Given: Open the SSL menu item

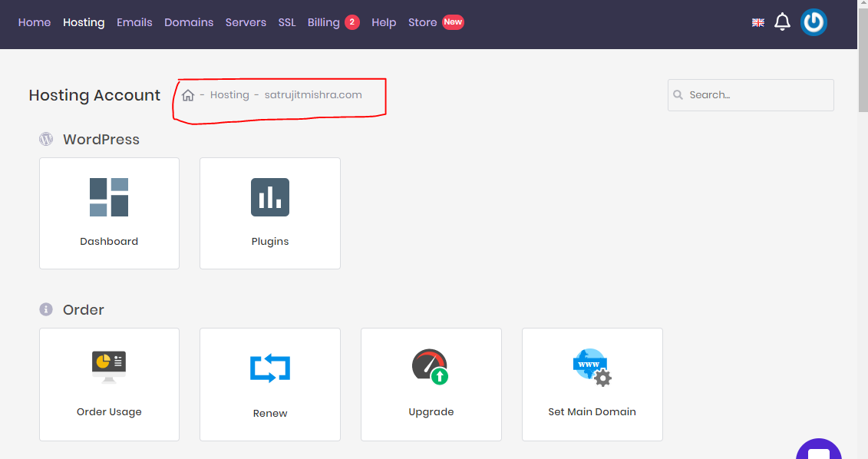Looking at the screenshot, I should pos(287,22).
